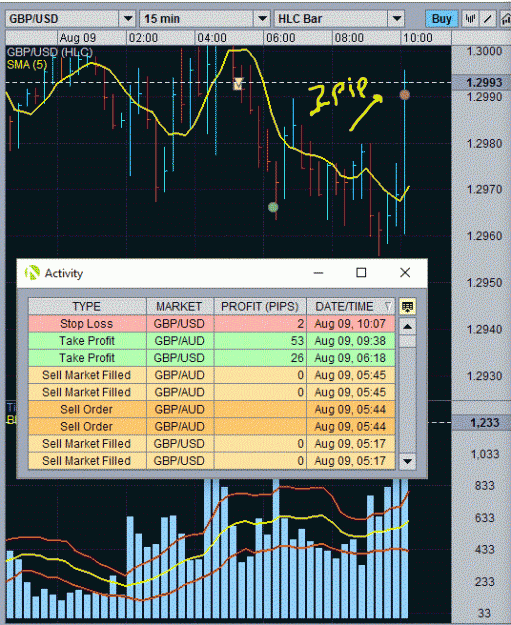Sort by the TYPE column header
511x625 pixels.
(87, 307)
